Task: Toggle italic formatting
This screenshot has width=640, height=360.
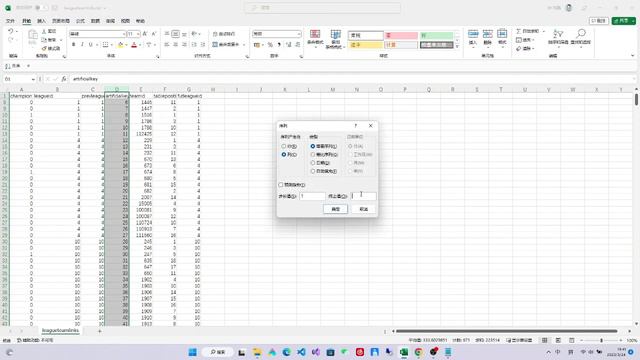Action: [82, 44]
